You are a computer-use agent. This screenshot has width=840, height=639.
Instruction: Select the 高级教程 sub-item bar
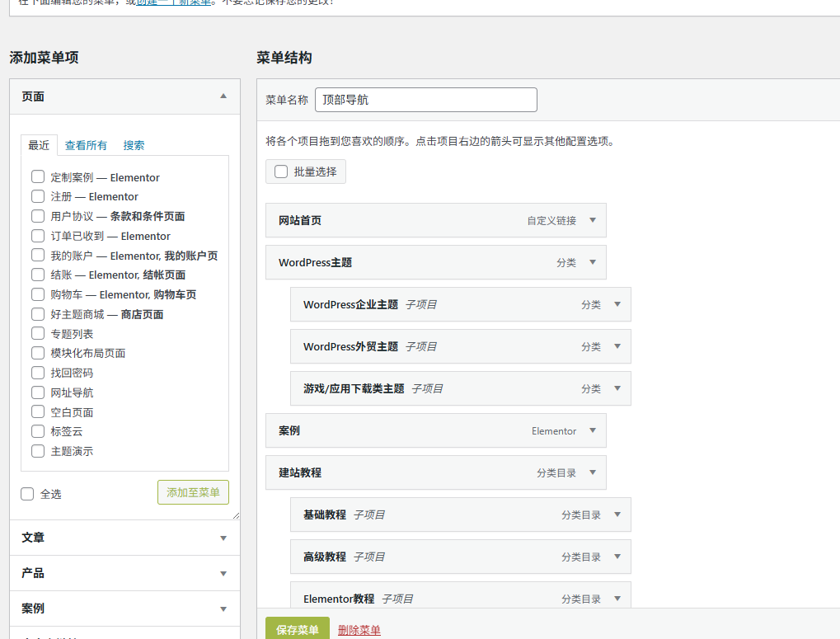click(461, 557)
